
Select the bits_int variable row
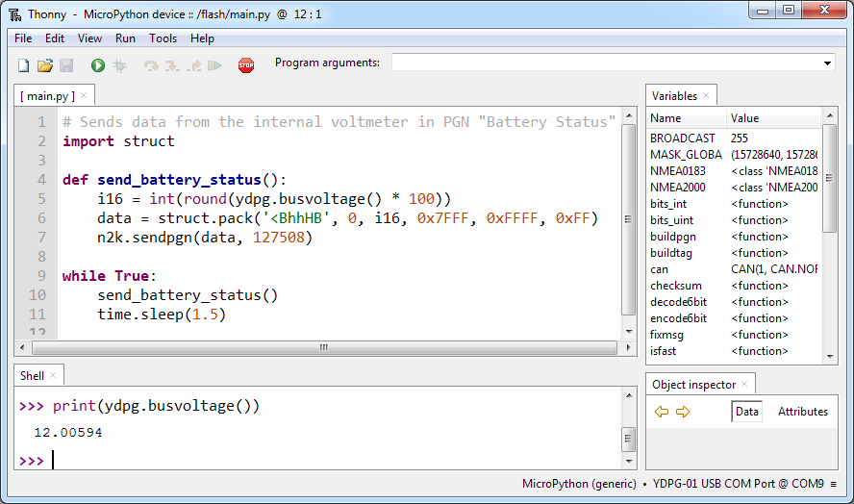(x=734, y=203)
